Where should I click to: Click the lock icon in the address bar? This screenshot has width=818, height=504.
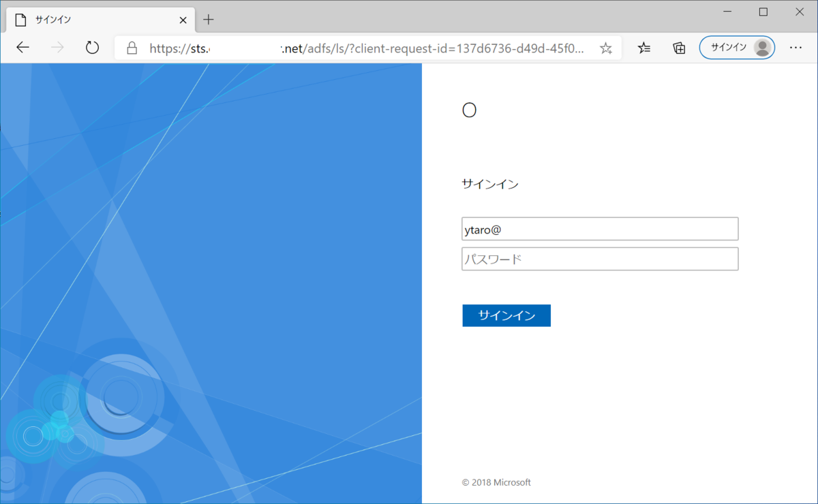(132, 48)
